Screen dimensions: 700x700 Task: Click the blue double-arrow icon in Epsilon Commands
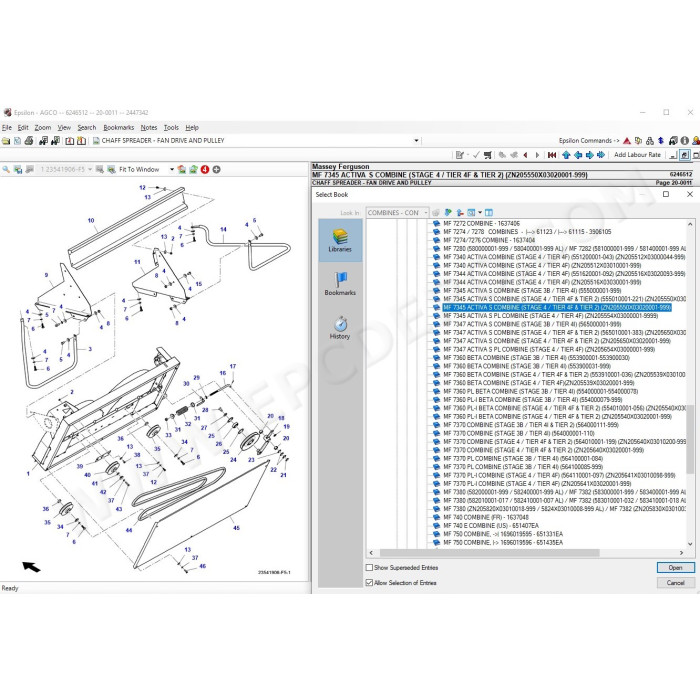(661, 141)
